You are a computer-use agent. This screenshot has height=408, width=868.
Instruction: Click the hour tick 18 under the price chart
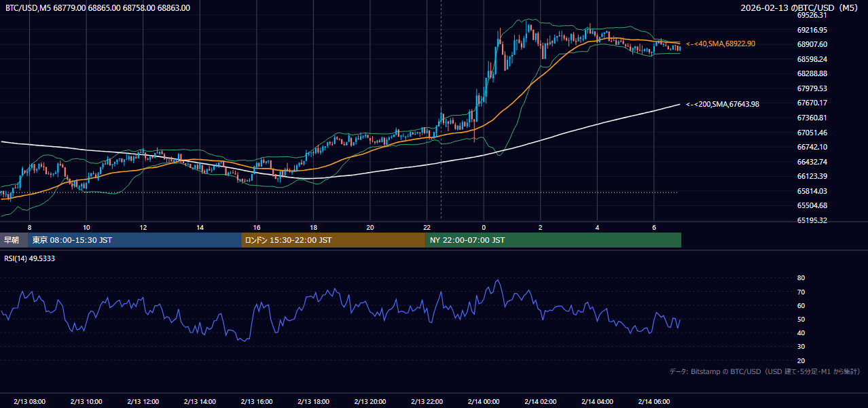pos(313,227)
